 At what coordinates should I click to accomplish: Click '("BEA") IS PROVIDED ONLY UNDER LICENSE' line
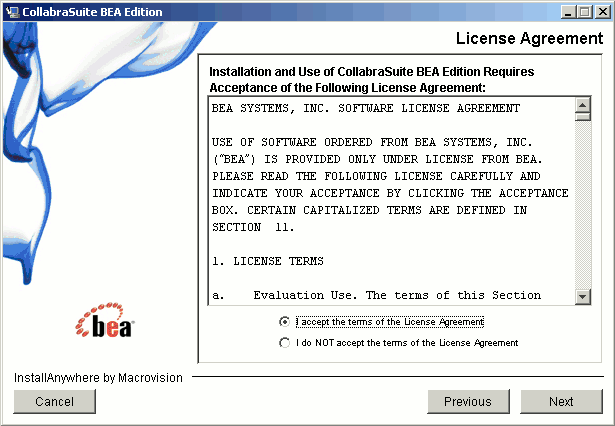pos(377,159)
